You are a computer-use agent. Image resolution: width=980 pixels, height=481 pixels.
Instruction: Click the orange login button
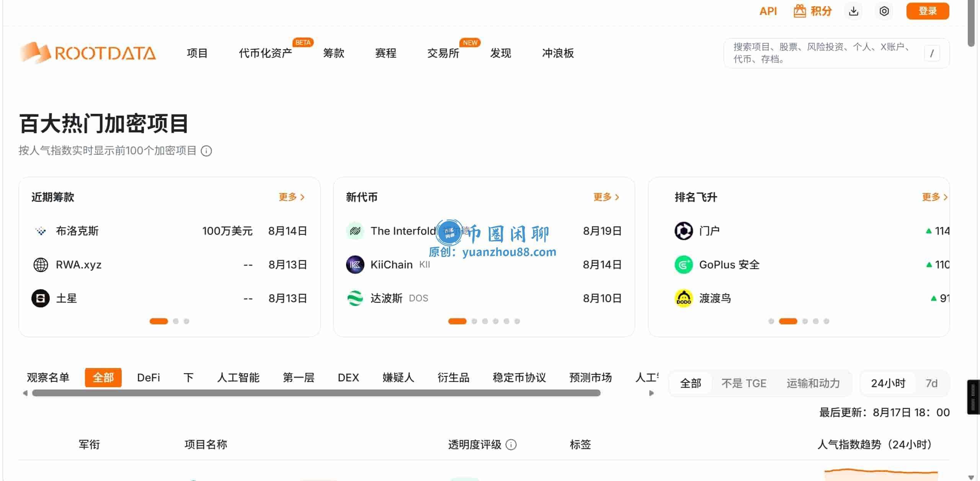928,11
